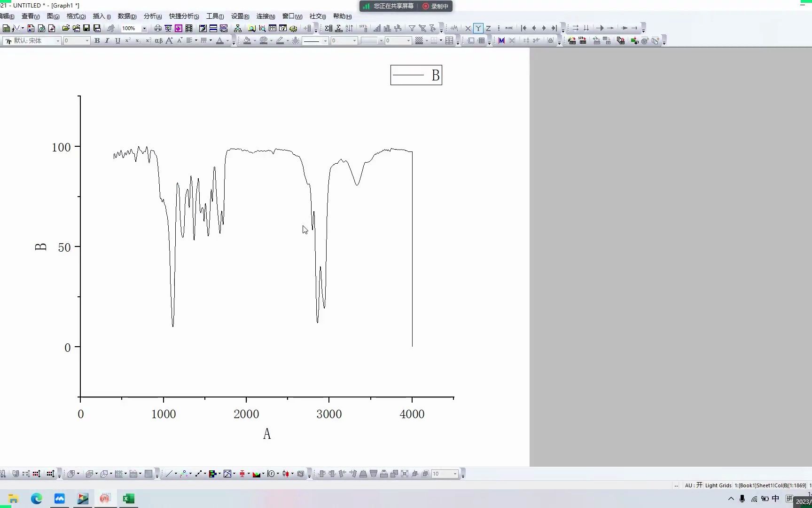This screenshot has height=508, width=812.
Task: Click the fill pattern hatch swatch
Action: point(419,41)
